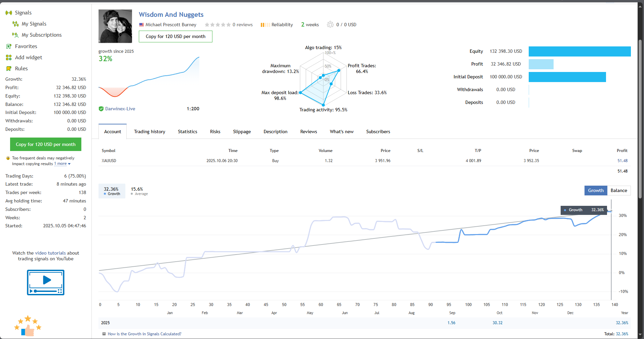Image resolution: width=644 pixels, height=339 pixels.
Task: Expand the '1 more' warnings dropdown
Action: coord(63,164)
